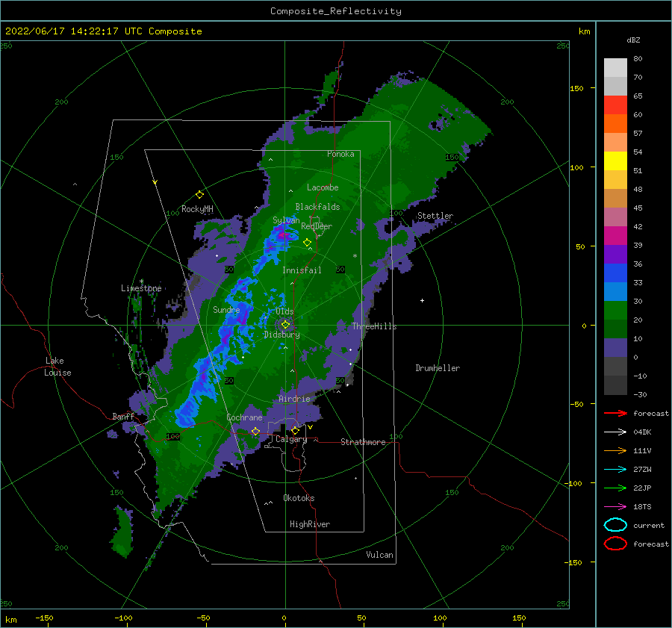672x628 pixels.
Task: Select the Olds label near radar center
Action: pyautogui.click(x=284, y=311)
